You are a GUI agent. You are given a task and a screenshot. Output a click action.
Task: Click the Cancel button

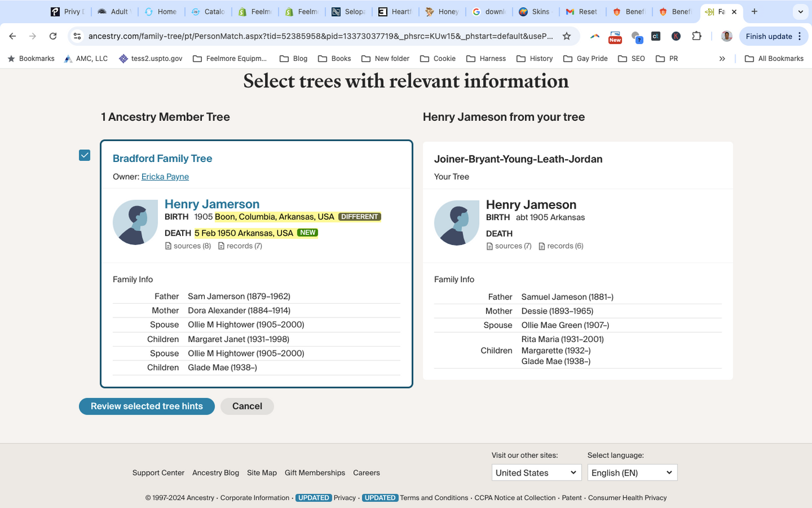click(247, 406)
